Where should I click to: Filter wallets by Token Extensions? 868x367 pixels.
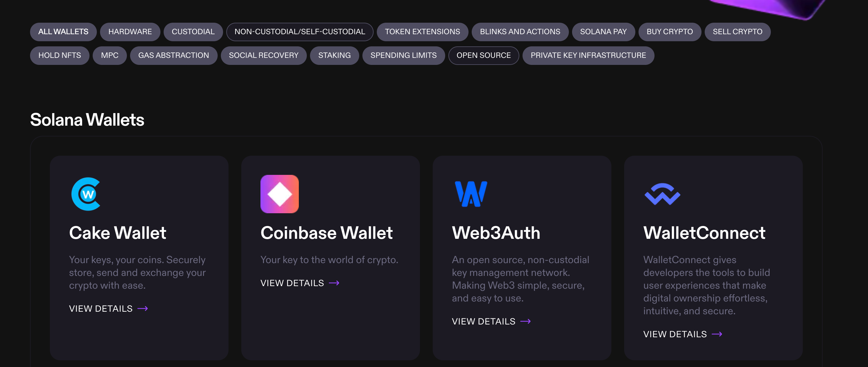422,32
